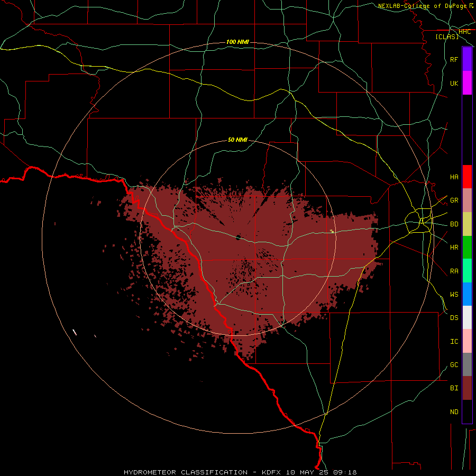
Task: Click the ND legend label
Action: coord(454,411)
